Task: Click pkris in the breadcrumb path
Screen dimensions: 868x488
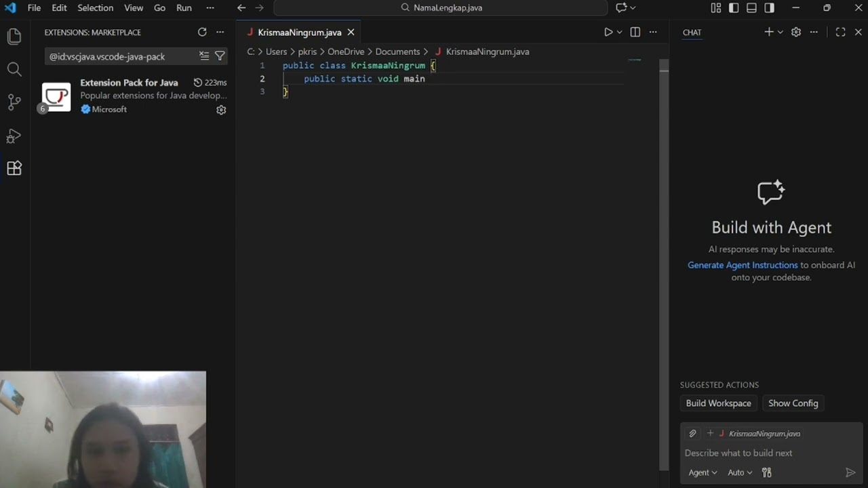Action: point(307,52)
